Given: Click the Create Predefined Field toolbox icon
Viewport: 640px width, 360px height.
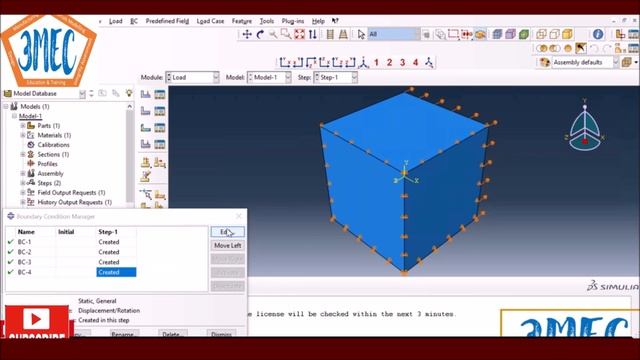Looking at the screenshot, I should [x=146, y=127].
